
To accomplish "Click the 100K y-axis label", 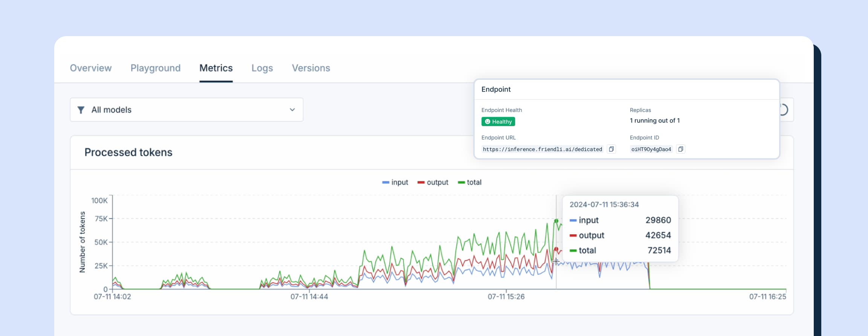I will point(99,201).
